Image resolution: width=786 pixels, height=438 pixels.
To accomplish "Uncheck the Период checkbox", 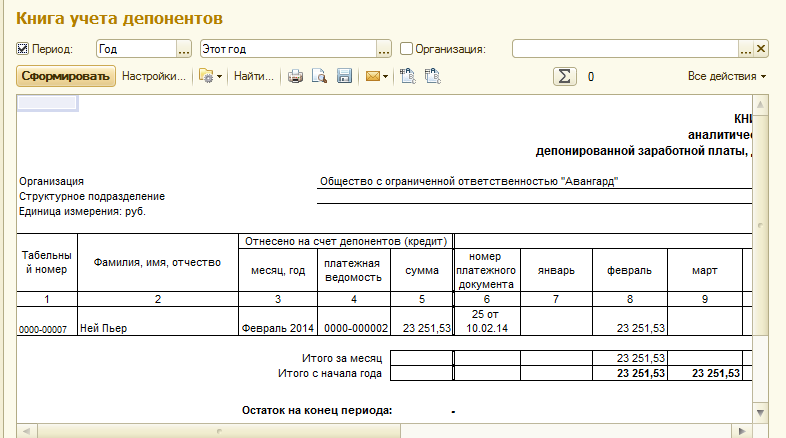I will (23, 48).
